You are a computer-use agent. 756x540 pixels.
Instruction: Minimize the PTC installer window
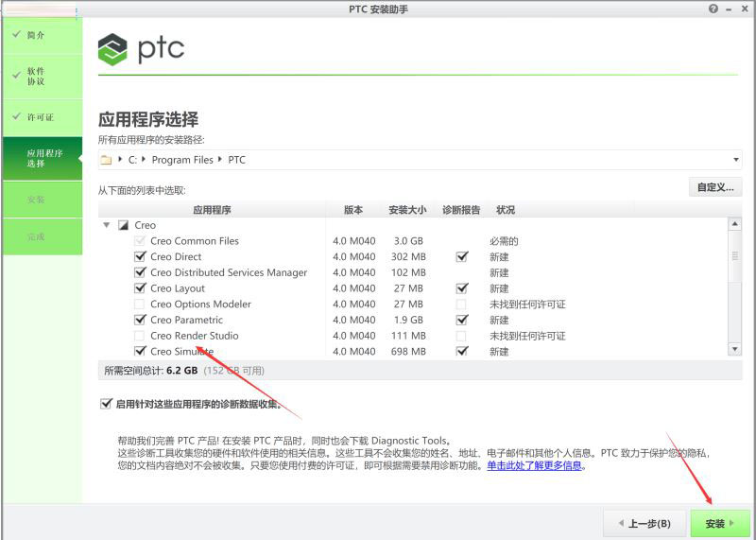729,9
